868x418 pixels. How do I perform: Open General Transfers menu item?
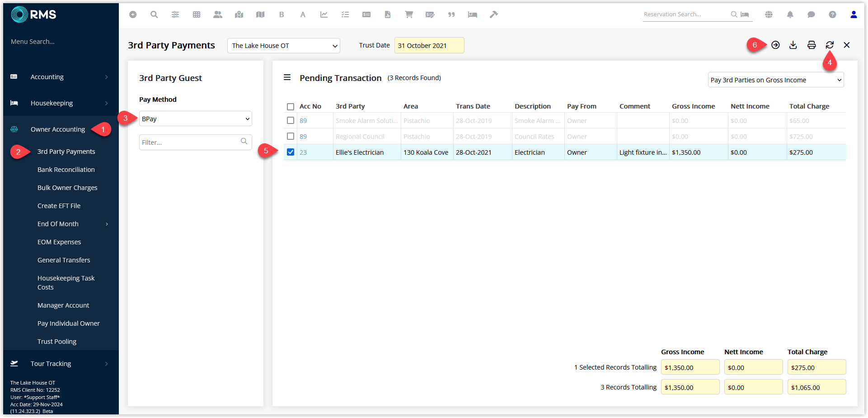coord(64,260)
